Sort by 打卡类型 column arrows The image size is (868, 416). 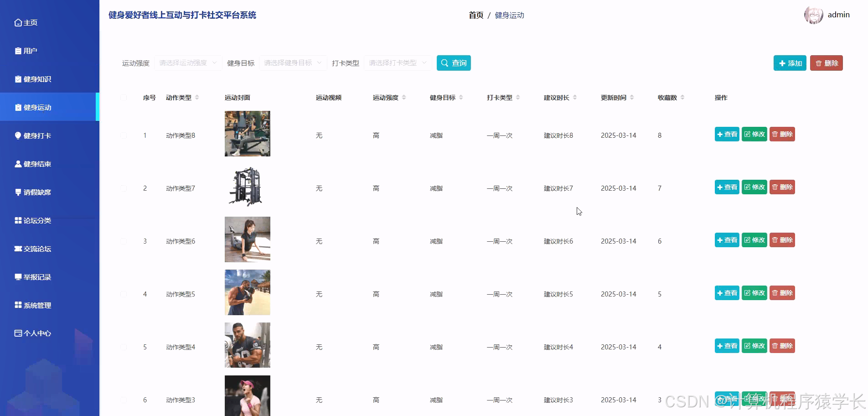coord(518,98)
